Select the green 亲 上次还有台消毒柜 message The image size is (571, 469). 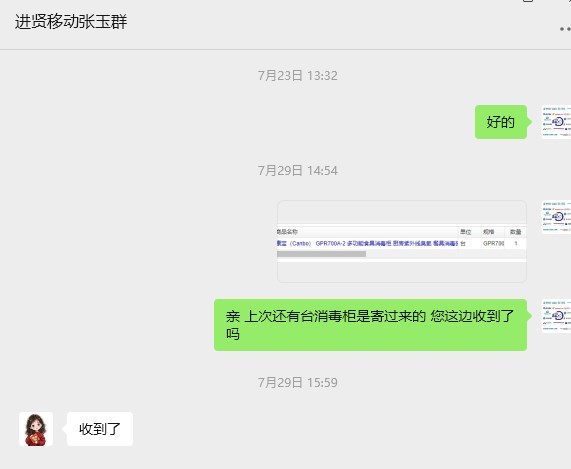tap(370, 325)
